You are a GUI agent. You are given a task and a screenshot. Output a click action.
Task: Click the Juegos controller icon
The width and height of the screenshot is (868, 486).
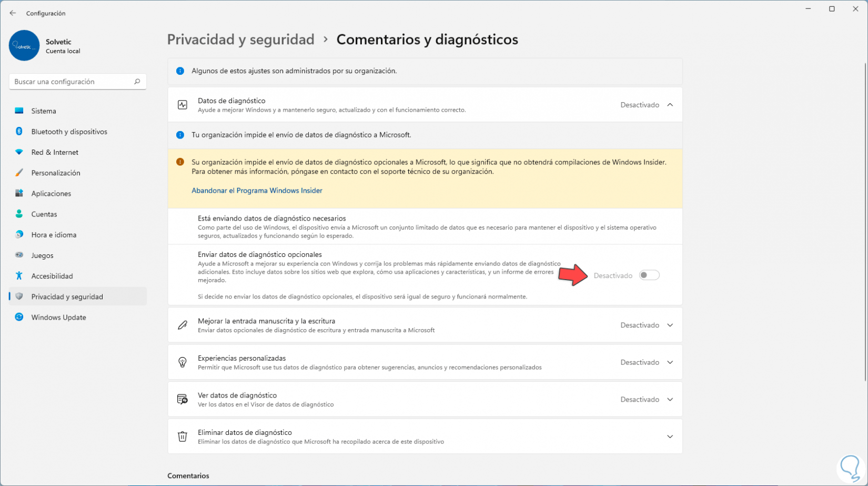[x=19, y=255]
